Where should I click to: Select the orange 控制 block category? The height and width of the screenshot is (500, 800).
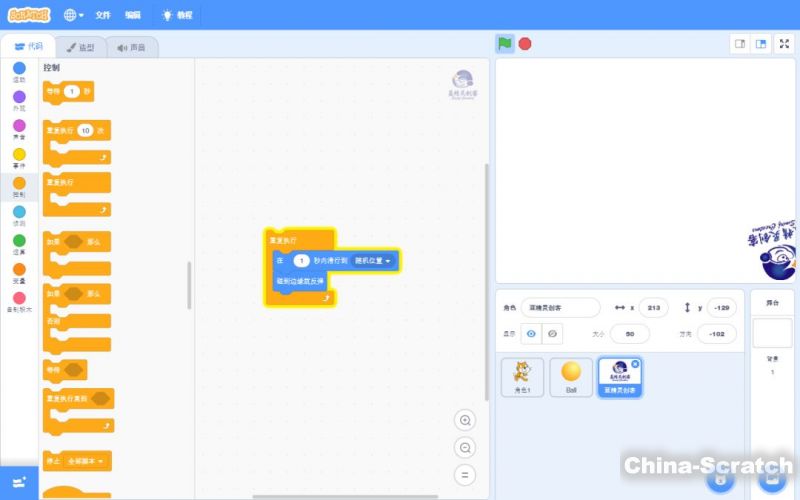pyautogui.click(x=19, y=187)
